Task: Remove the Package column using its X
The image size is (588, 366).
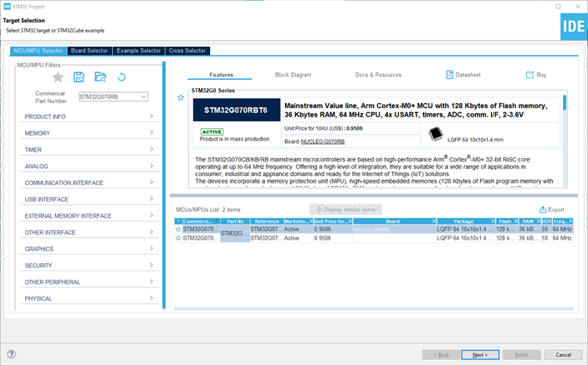Action: tap(493, 221)
